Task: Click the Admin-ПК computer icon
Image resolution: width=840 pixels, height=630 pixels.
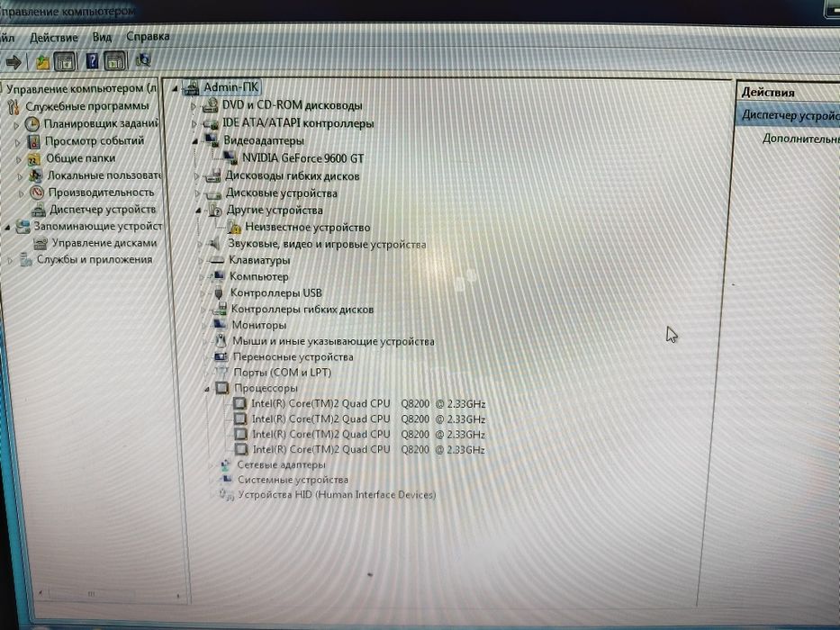Action: (x=191, y=87)
